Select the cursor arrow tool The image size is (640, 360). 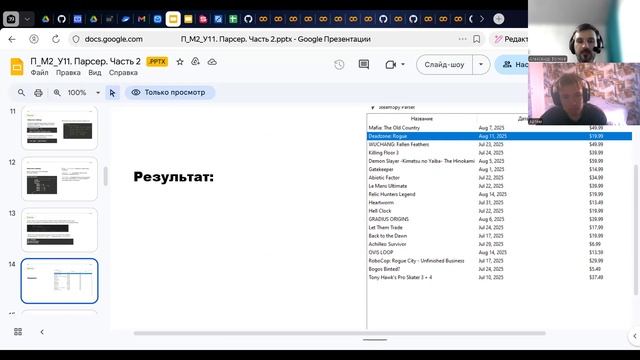coord(112,93)
